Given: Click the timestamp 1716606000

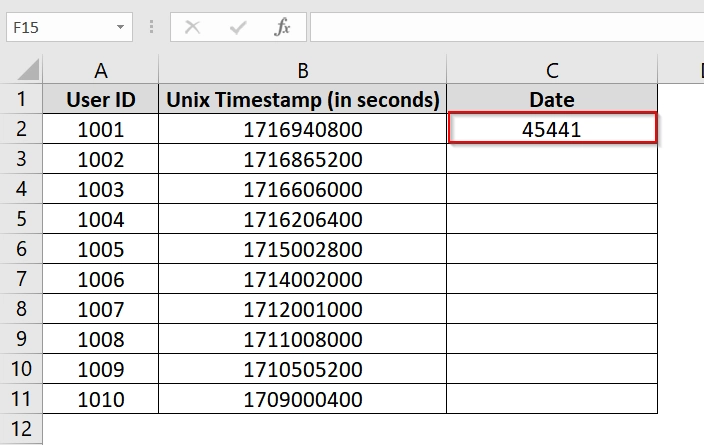Looking at the screenshot, I should click(303, 189).
